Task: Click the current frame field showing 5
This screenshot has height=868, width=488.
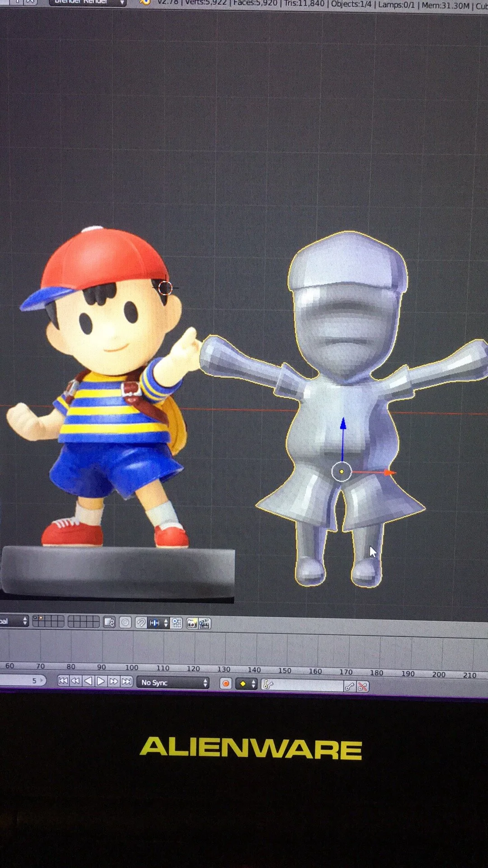Action: pyautogui.click(x=23, y=680)
